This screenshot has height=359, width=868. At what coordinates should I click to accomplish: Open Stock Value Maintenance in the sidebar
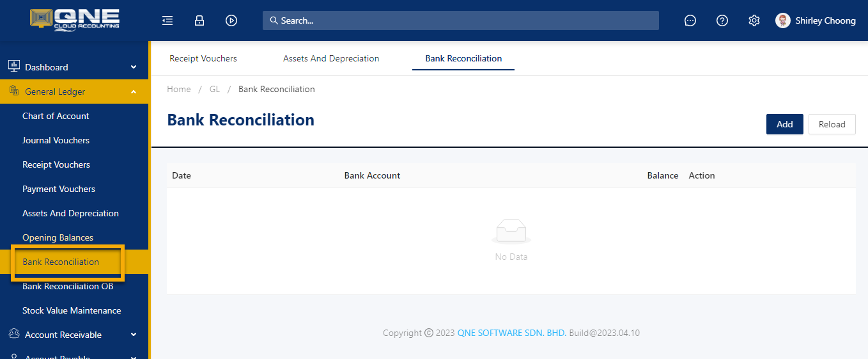click(72, 310)
